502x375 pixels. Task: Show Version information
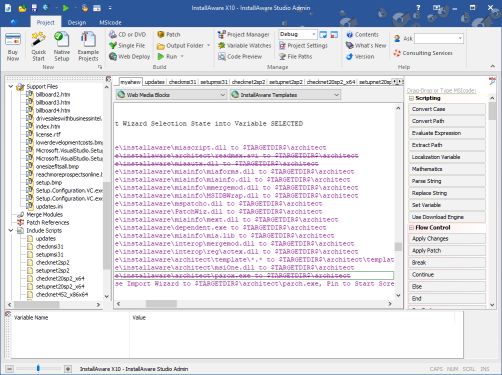tap(360, 56)
